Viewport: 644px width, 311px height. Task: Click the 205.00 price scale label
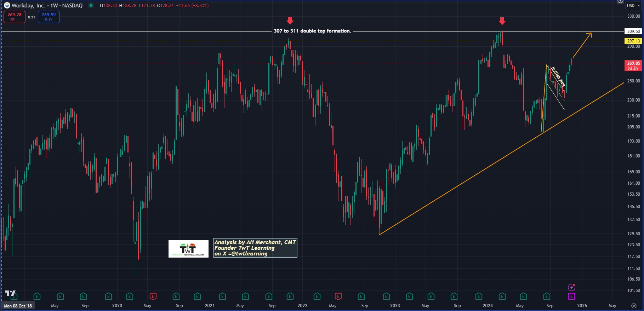pos(633,127)
